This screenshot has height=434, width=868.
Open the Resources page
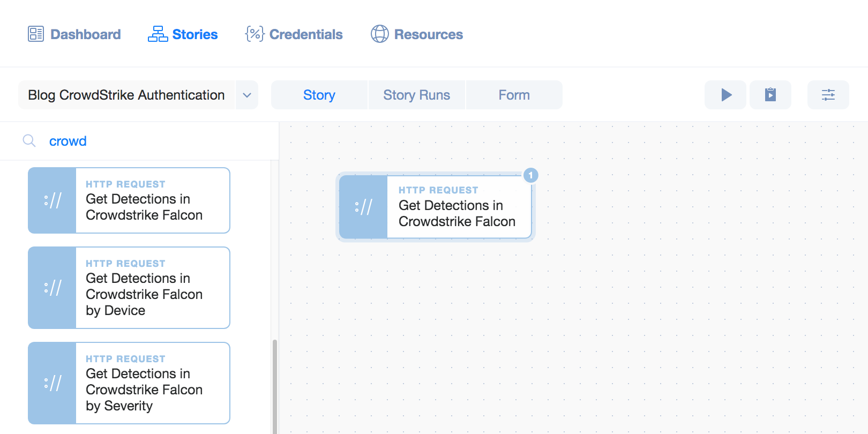click(x=417, y=34)
